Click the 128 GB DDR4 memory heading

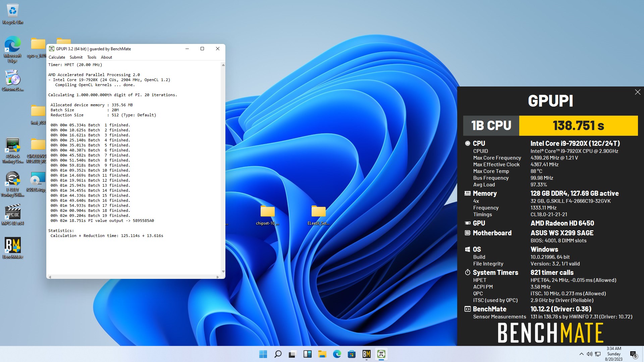(x=575, y=193)
